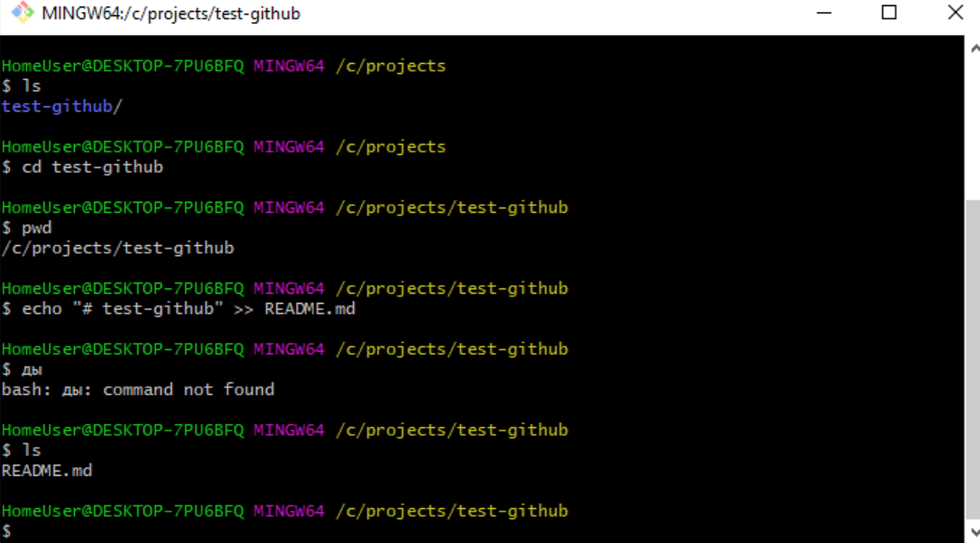This screenshot has height=543, width=980.
Task: Click the '/c/projects/test-github' pwd output line
Action: (x=117, y=249)
